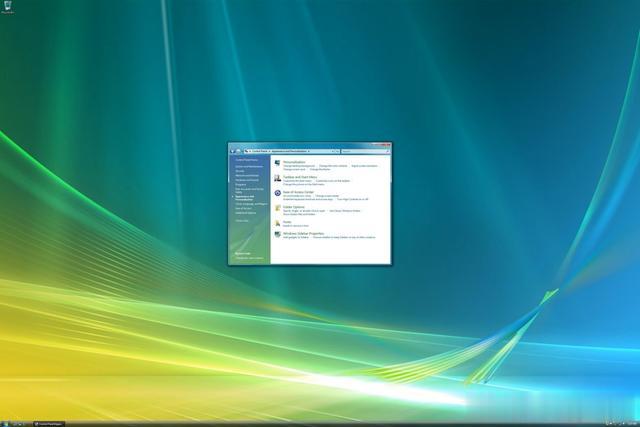Open the Personalization category icon

pyautogui.click(x=278, y=163)
